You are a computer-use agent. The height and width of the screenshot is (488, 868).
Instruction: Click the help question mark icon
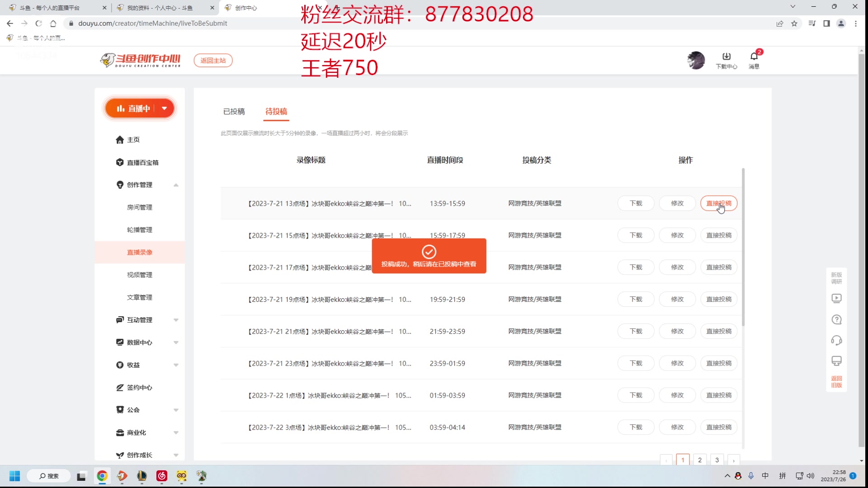pyautogui.click(x=836, y=319)
